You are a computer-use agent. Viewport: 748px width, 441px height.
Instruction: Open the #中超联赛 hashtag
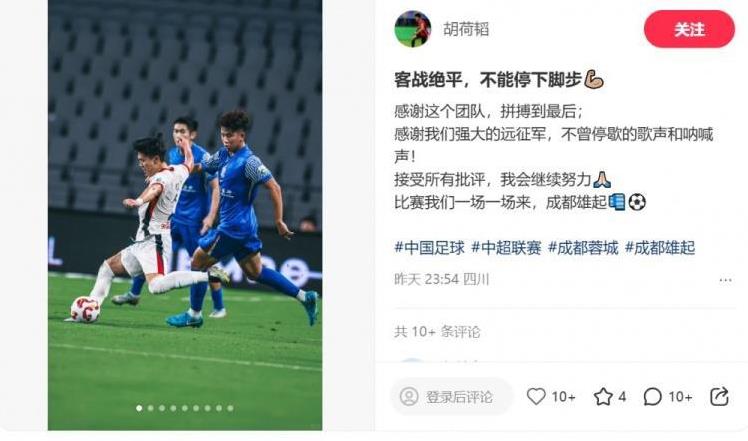[x=506, y=248]
